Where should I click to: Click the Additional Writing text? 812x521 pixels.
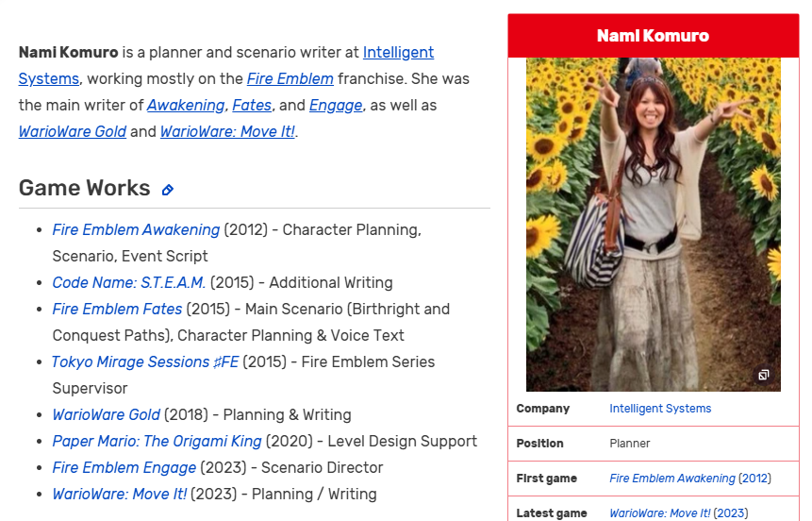331,282
